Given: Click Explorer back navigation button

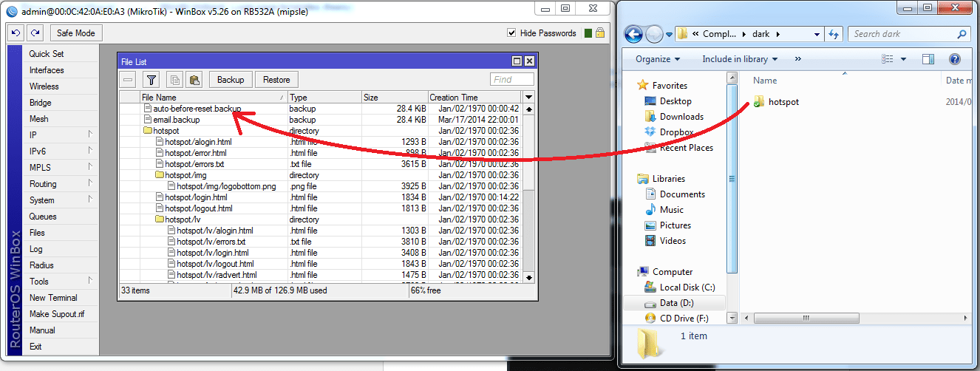Looking at the screenshot, I should tap(633, 34).
